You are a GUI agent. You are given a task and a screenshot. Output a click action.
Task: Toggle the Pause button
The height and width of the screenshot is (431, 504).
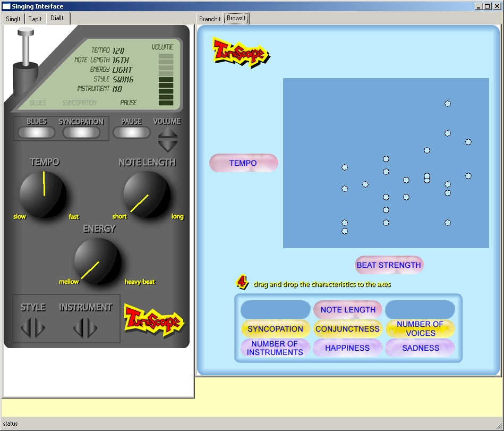point(131,132)
